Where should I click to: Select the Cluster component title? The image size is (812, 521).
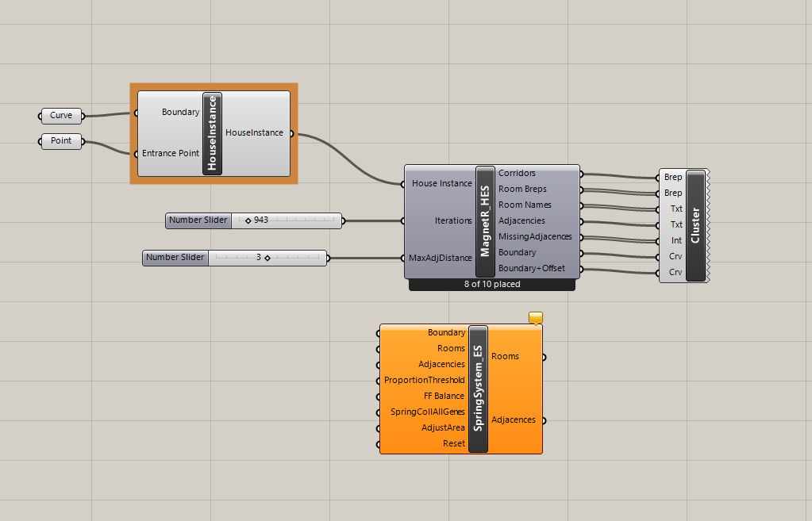pos(695,225)
